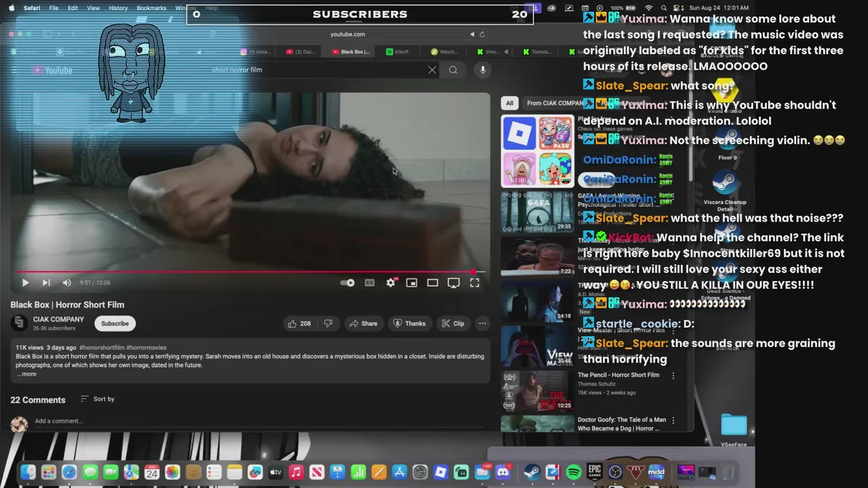
Task: Dislike the Black Box video
Action: pyautogui.click(x=328, y=323)
